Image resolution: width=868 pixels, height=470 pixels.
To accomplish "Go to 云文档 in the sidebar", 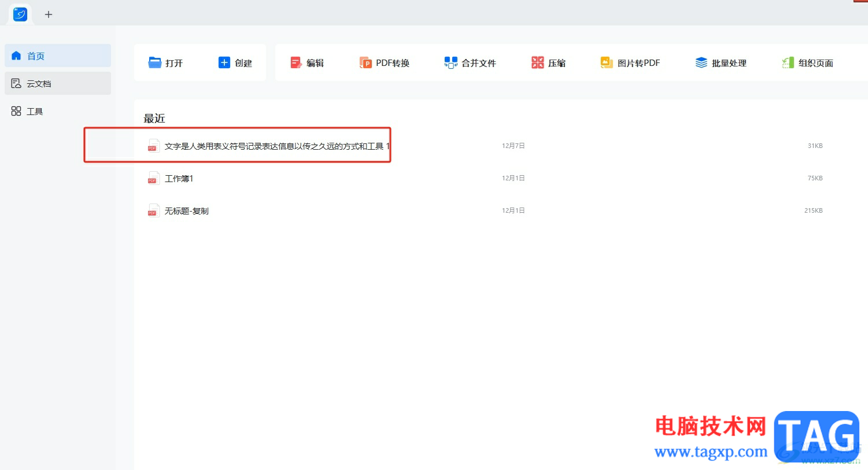I will 58,83.
